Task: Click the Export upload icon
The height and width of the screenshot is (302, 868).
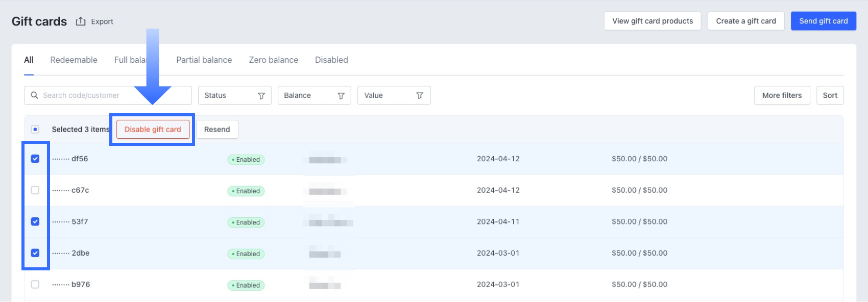Action: 81,21
